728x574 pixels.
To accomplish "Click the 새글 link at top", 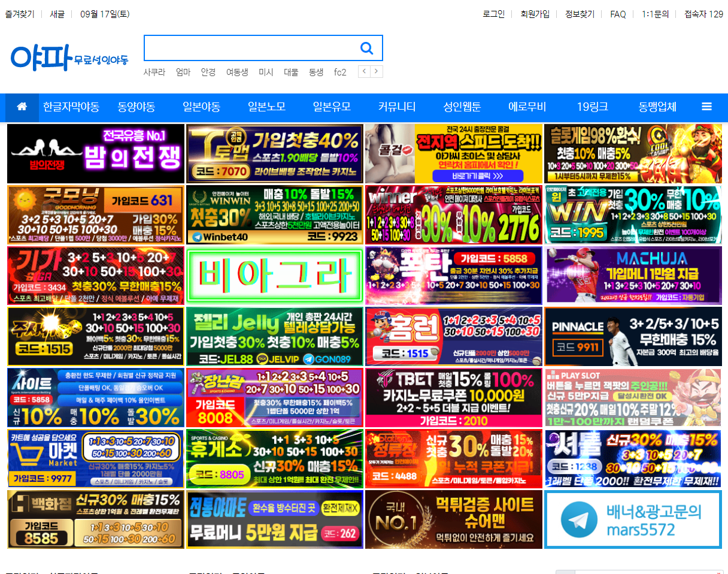I will 57,14.
